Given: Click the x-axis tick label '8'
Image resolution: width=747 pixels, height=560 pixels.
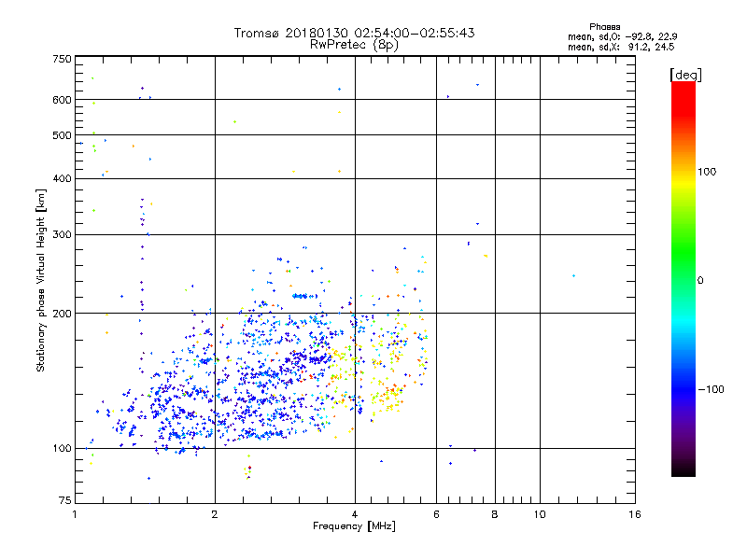Looking at the screenshot, I should pyautogui.click(x=495, y=514).
